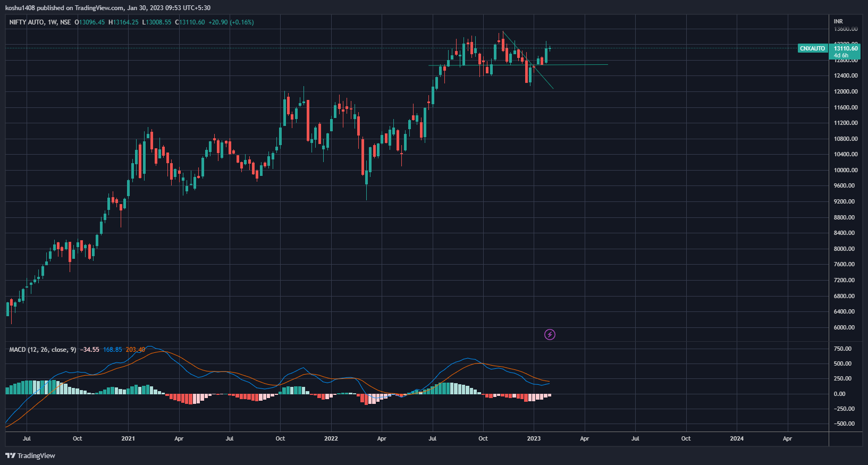Click the low value L13008.55
Viewport: 868px width, 465px height.
tap(156, 22)
